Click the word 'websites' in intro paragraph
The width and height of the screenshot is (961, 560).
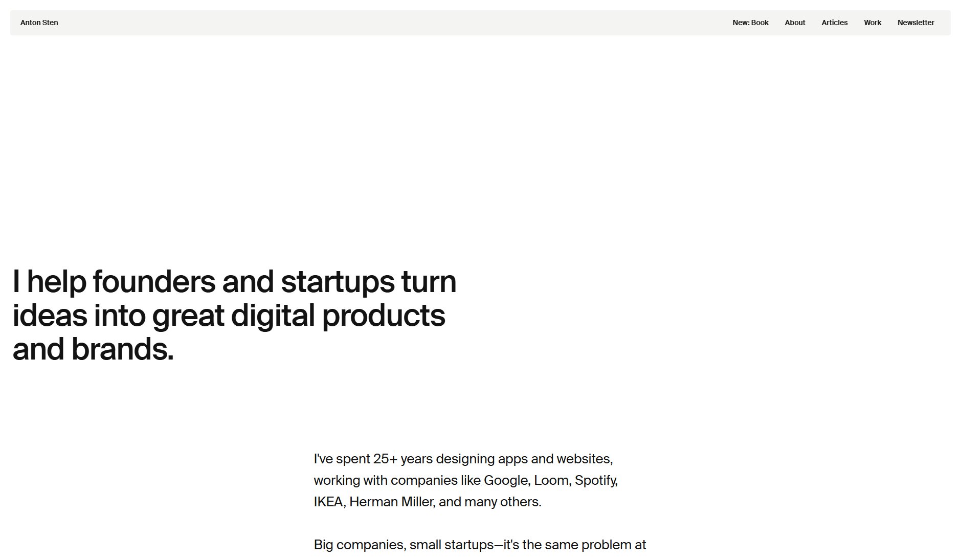point(584,459)
